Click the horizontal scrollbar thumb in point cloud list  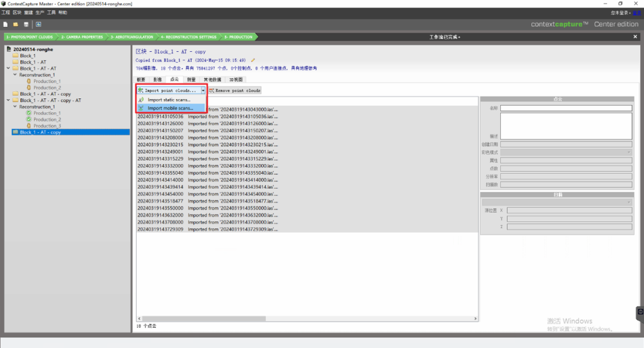tap(204, 318)
